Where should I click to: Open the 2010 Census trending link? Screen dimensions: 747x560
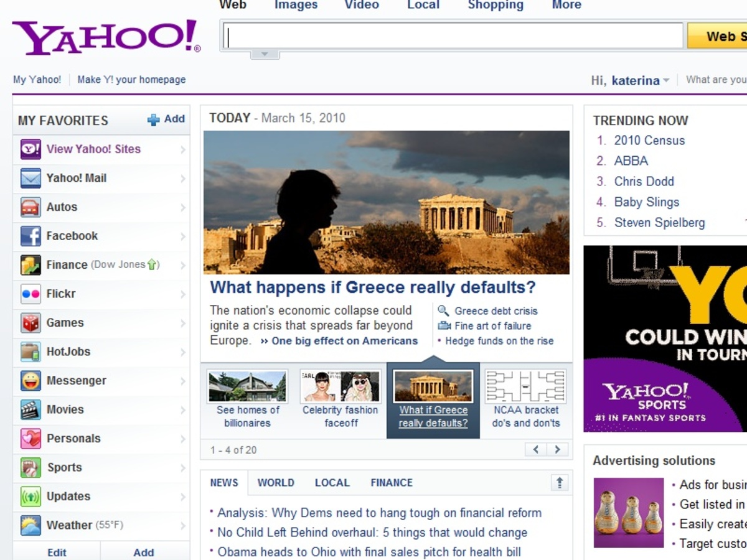coord(649,141)
